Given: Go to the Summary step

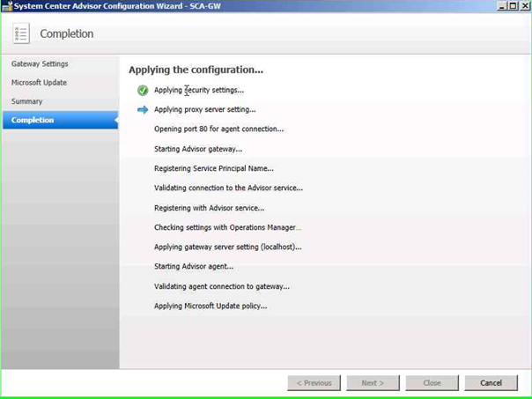Looking at the screenshot, I should [x=26, y=101].
